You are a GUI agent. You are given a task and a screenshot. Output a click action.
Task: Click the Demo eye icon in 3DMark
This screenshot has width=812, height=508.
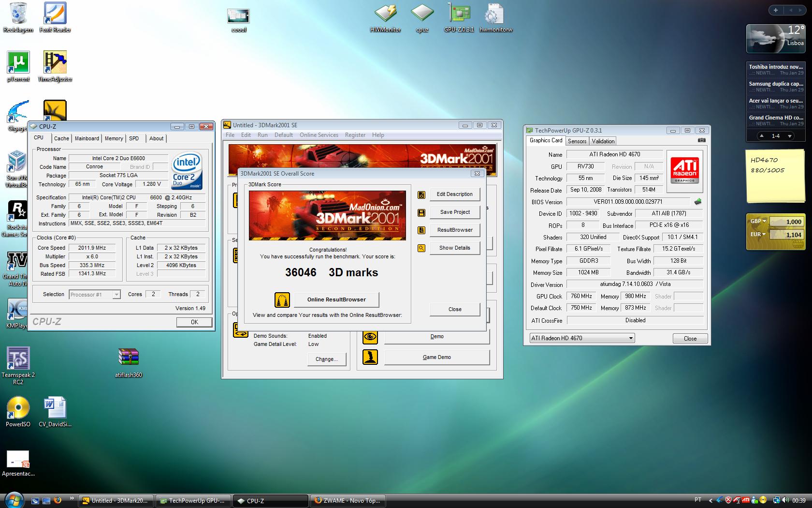(370, 337)
